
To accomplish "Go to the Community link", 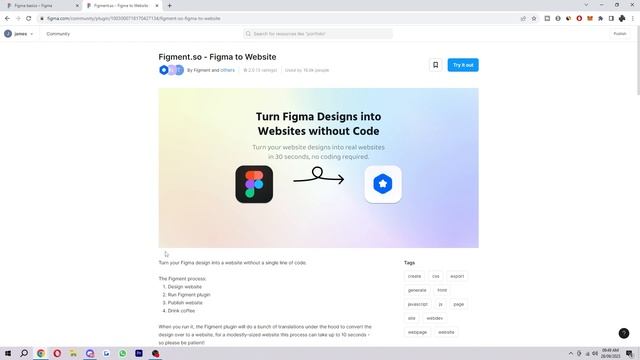I will (58, 34).
